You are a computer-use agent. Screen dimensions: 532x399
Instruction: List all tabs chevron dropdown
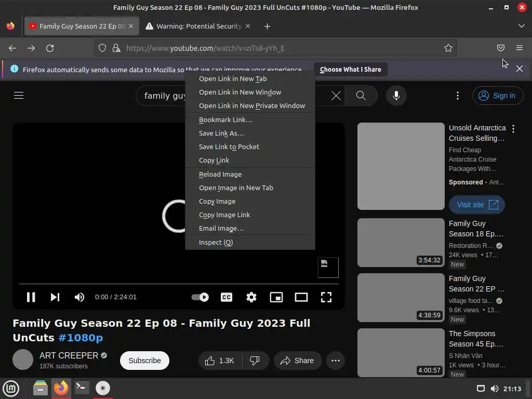pos(522,26)
